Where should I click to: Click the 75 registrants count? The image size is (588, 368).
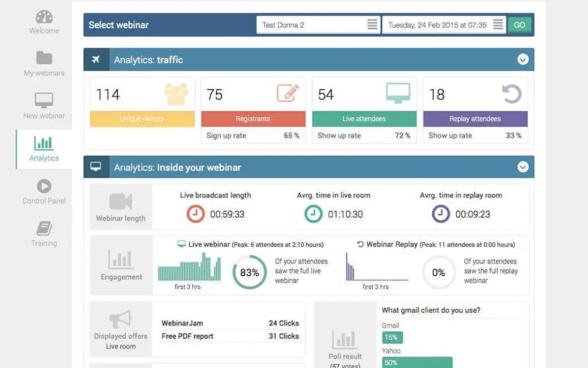[215, 94]
